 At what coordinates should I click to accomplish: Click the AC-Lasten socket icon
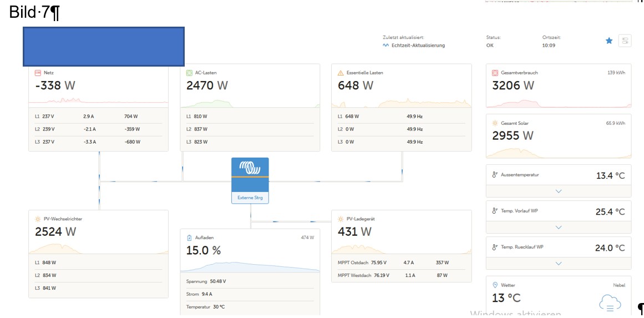coord(189,73)
